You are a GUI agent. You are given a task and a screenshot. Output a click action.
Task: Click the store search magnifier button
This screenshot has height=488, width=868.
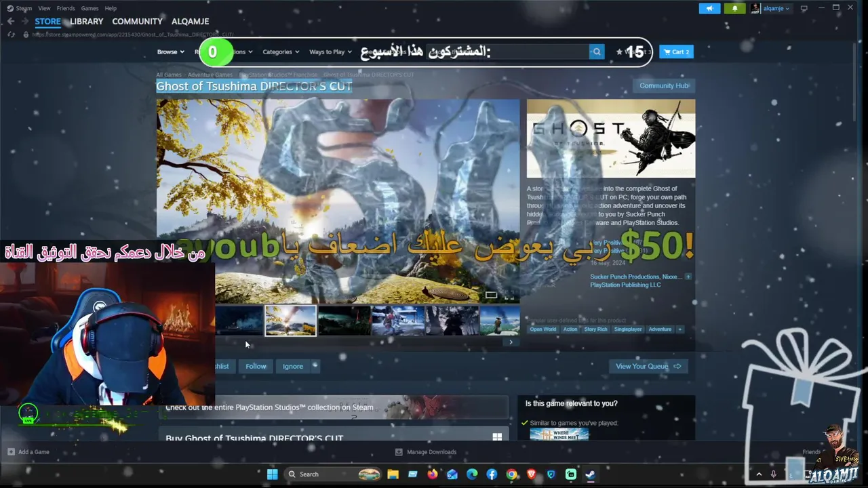click(597, 52)
